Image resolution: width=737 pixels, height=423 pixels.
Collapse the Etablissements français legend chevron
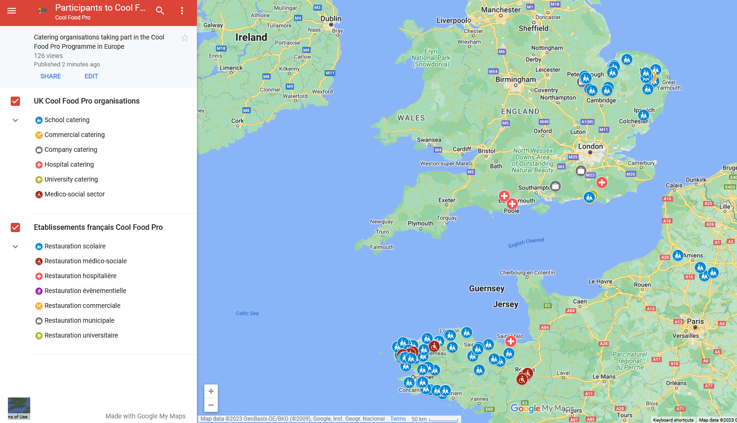click(16, 246)
